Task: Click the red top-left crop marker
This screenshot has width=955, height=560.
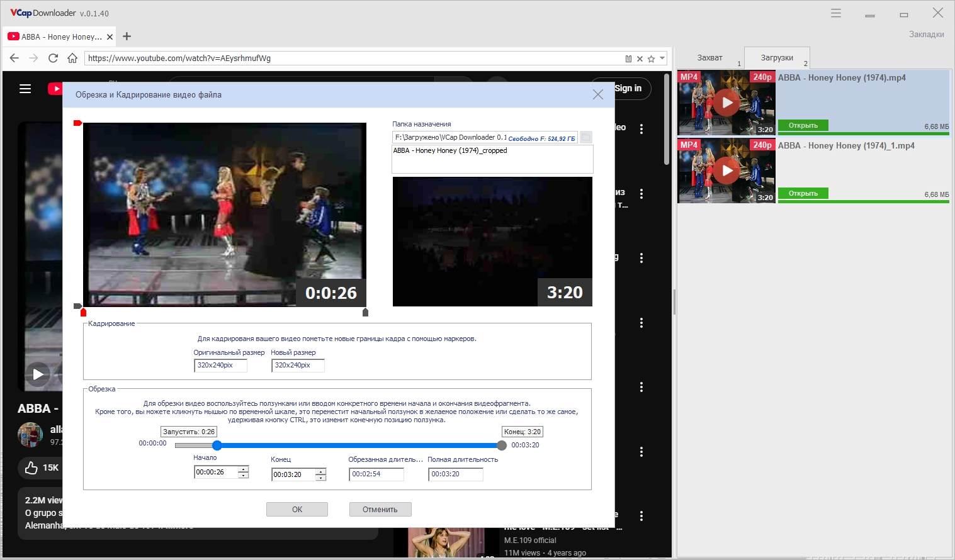Action: (x=78, y=123)
